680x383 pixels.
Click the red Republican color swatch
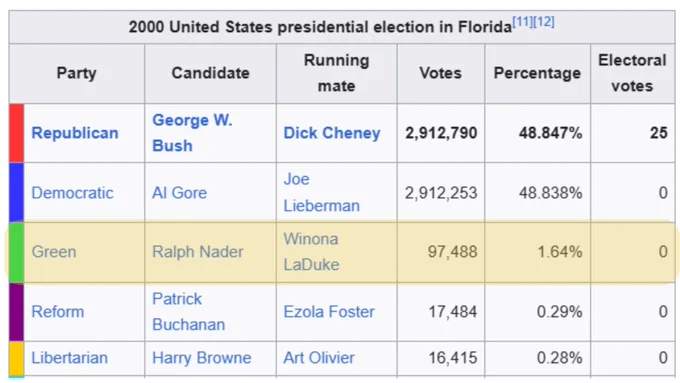pos(16,133)
